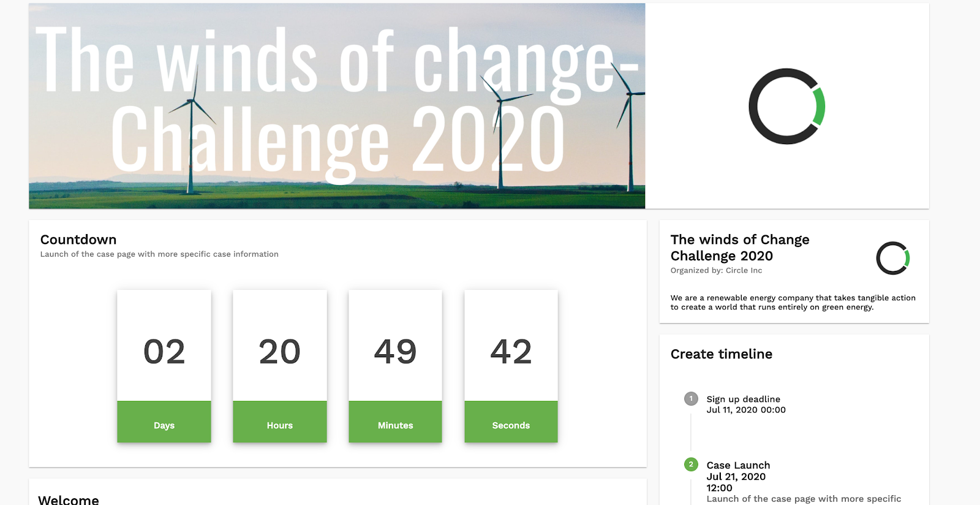Click the subtitle text under Countdown heading

(x=159, y=254)
